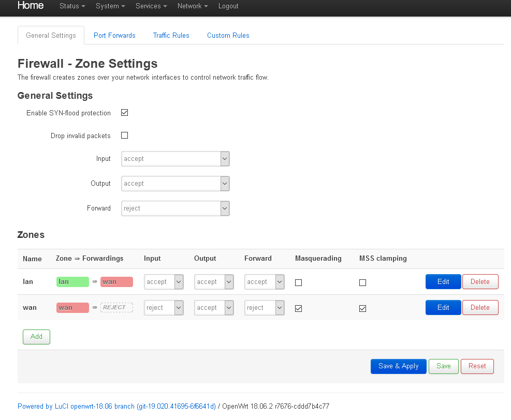Click the red wan badge in wan row

tap(72, 308)
